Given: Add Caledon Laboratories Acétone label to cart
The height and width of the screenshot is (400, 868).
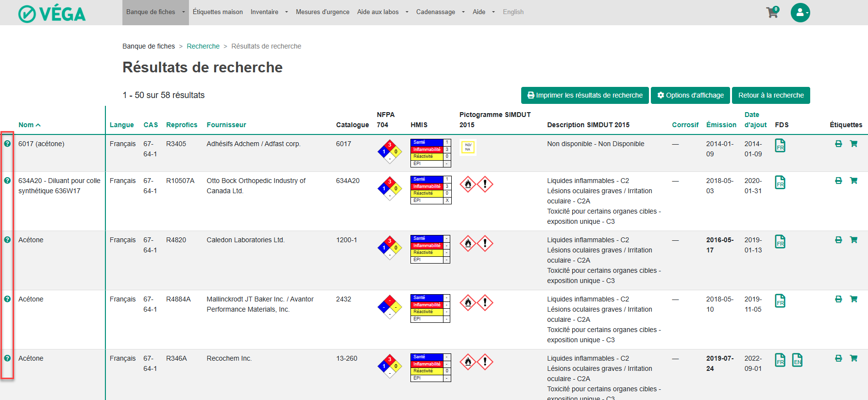Looking at the screenshot, I should pyautogui.click(x=853, y=240).
